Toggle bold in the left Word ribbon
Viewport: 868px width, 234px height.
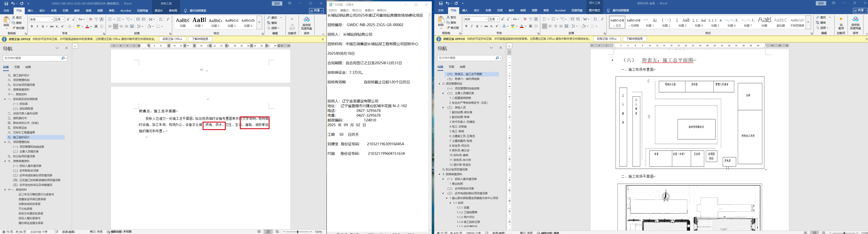(32, 26)
